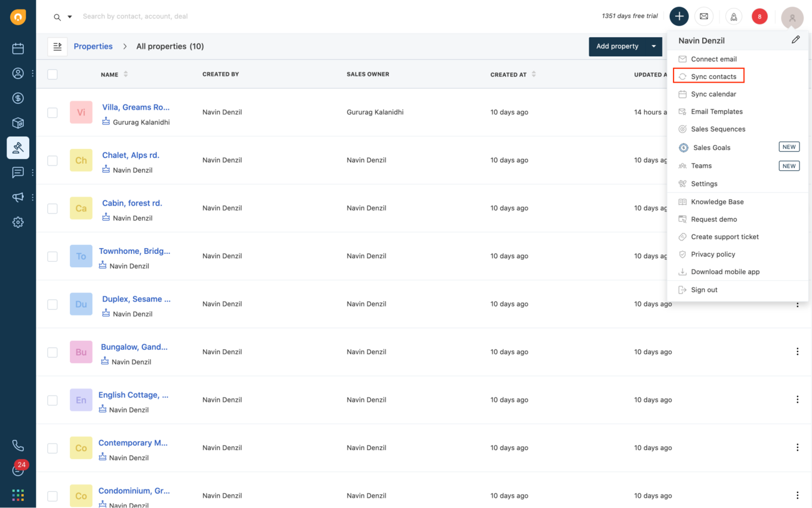Open the email envelope icon in the top bar
812x508 pixels.
click(x=704, y=16)
